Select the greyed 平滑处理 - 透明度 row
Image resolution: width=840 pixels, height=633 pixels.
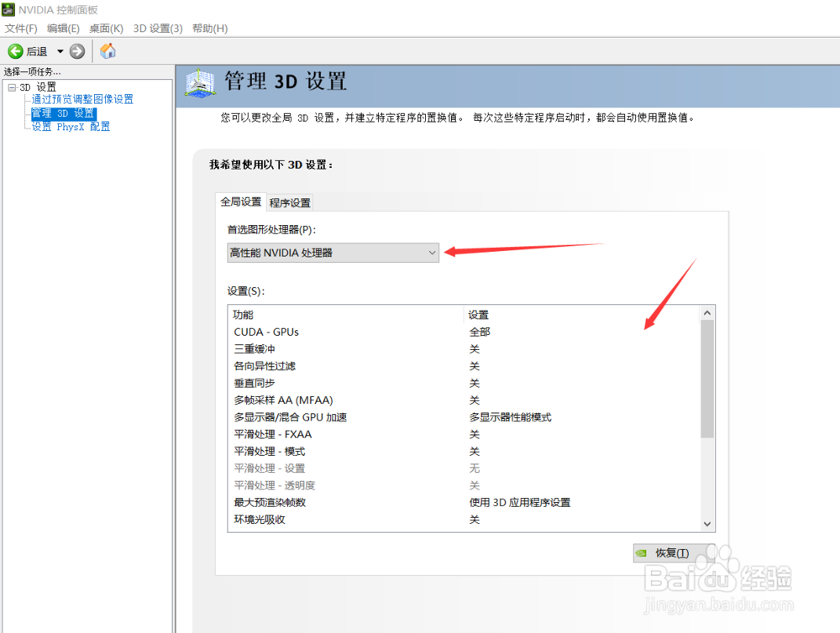point(464,486)
